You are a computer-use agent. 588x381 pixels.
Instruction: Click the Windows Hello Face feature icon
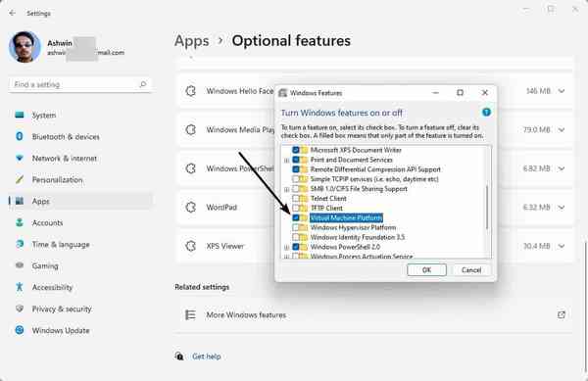[191, 91]
